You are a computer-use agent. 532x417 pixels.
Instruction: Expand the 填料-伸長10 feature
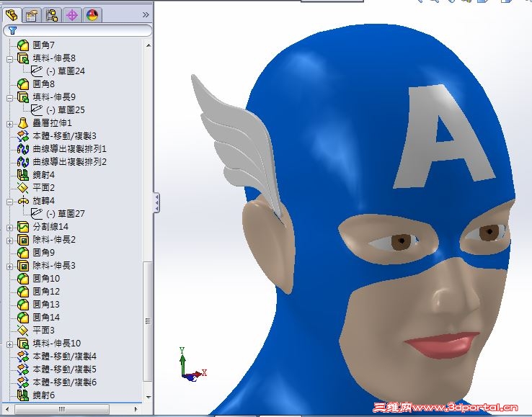point(10,344)
